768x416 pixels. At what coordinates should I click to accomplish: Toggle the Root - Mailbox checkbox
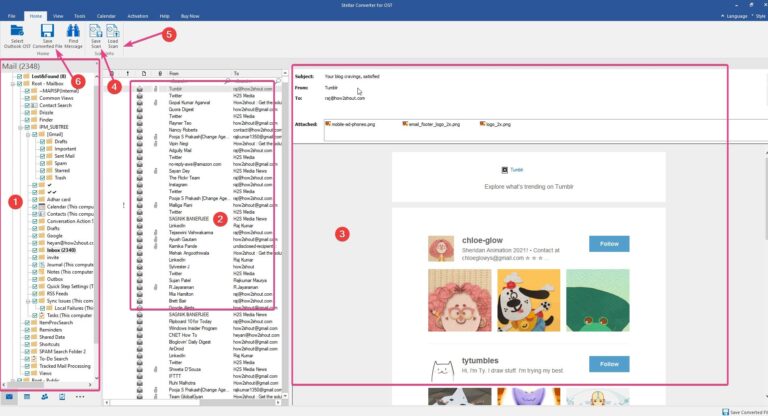point(20,84)
